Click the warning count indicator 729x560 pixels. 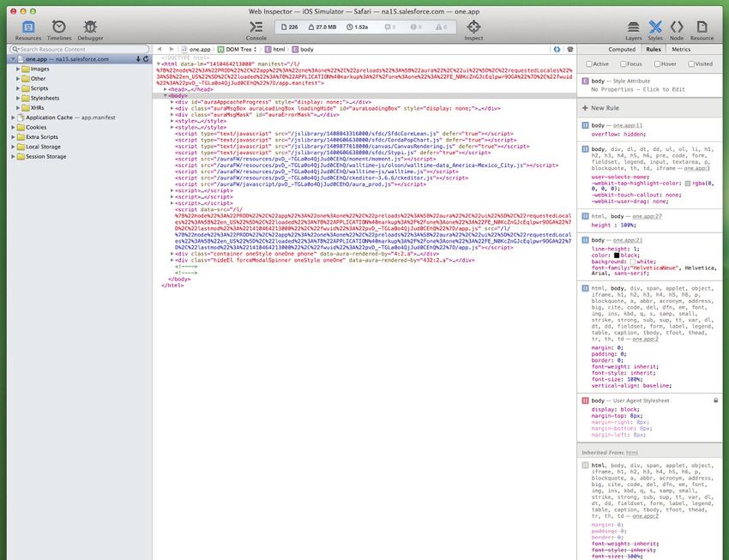pyautogui.click(x=441, y=27)
